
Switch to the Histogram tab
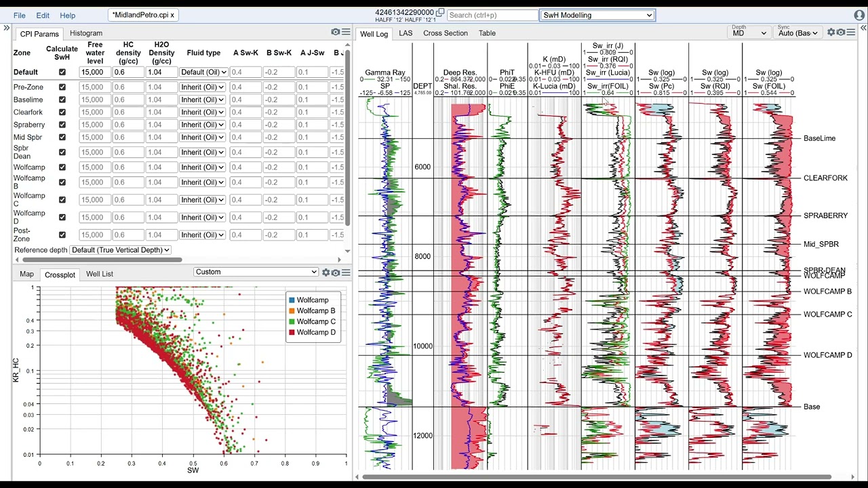coord(86,33)
